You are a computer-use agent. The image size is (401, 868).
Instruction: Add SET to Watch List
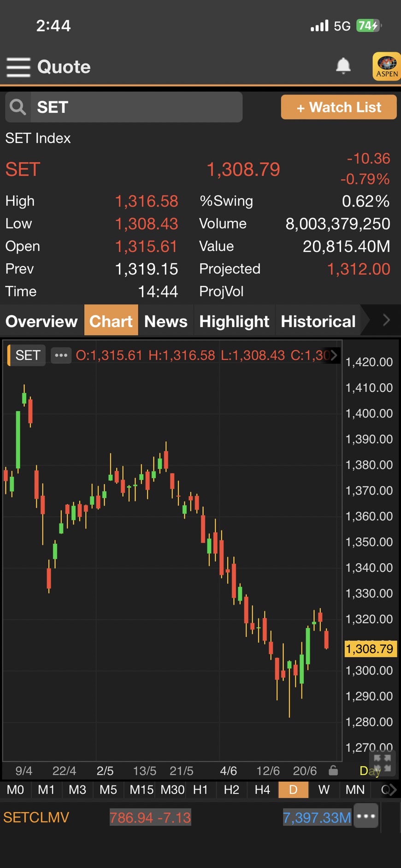coord(339,107)
